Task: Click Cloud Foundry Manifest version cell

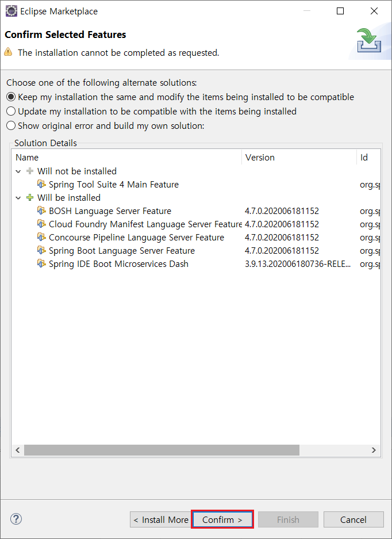Action: pos(282,224)
